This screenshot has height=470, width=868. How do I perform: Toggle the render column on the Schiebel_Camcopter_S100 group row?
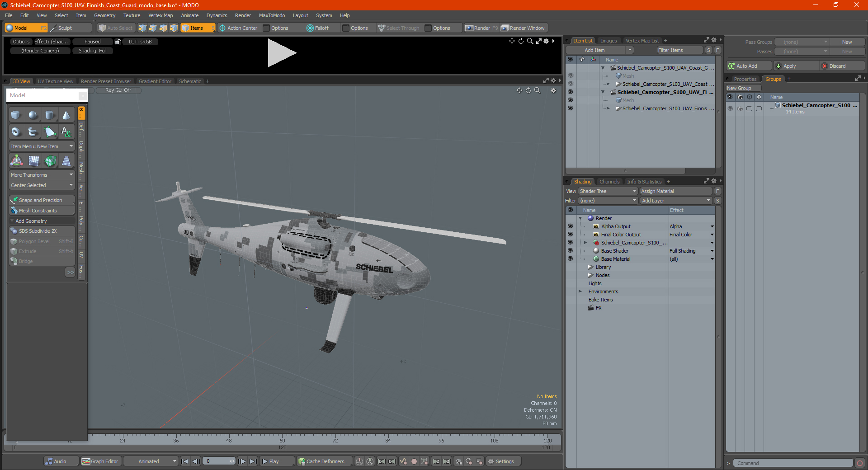[x=740, y=108]
